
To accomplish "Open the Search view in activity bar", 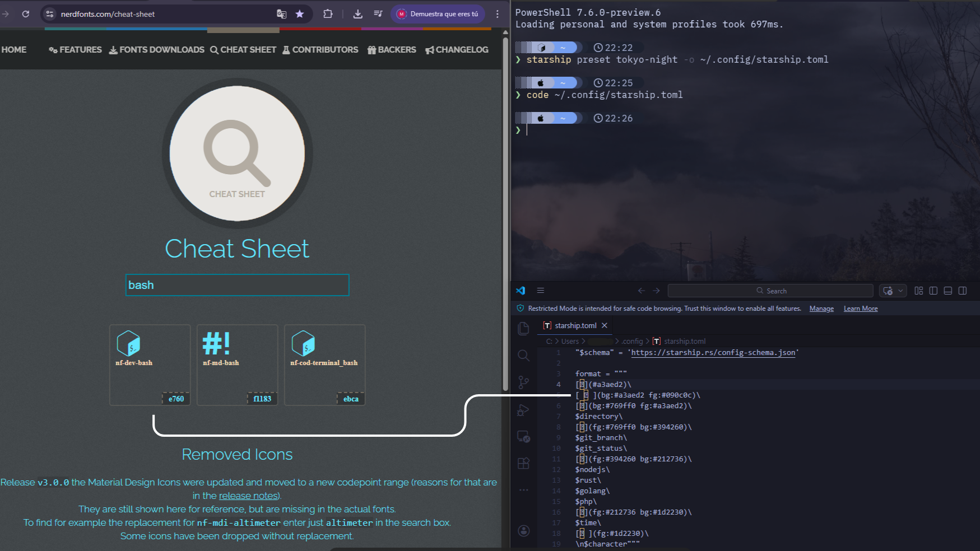I will tap(523, 356).
